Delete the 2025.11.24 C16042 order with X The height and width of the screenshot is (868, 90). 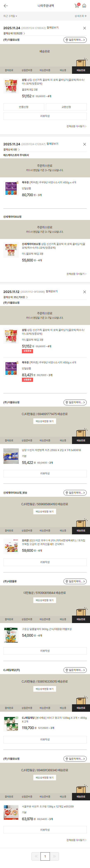(x=84, y=28)
